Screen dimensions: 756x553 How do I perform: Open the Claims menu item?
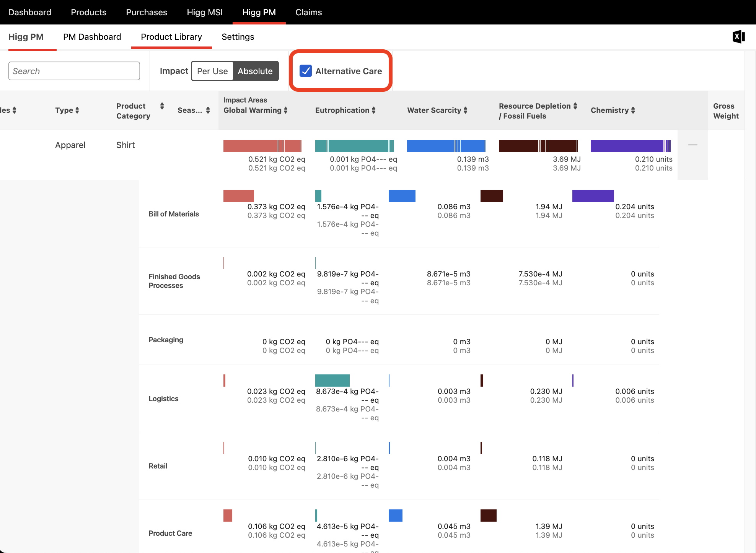309,12
